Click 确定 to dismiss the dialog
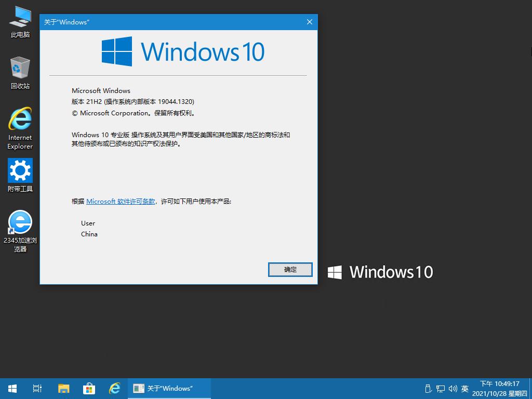Image resolution: width=532 pixels, height=399 pixels. click(x=290, y=270)
